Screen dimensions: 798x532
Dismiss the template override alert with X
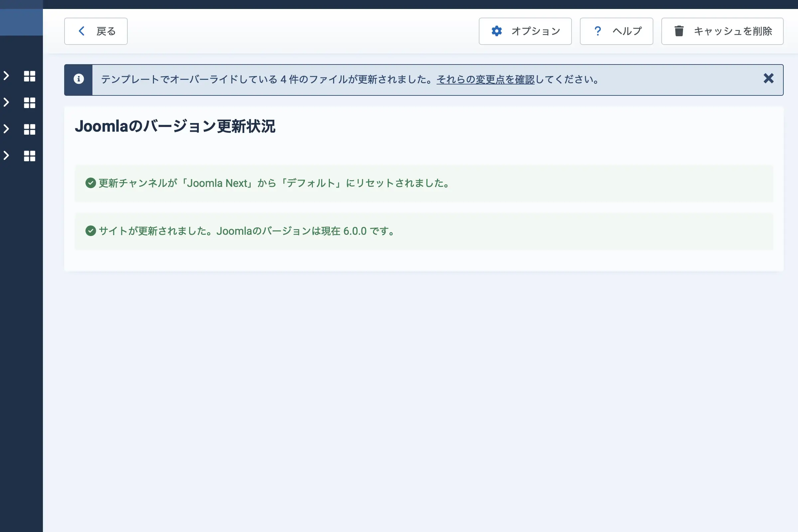click(x=768, y=79)
